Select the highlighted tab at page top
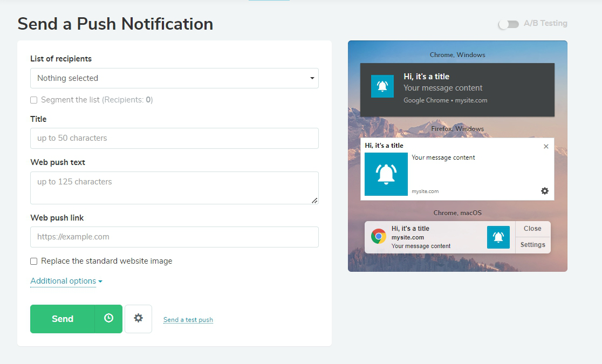Screen dimensions: 602x364 tap(269, 2)
